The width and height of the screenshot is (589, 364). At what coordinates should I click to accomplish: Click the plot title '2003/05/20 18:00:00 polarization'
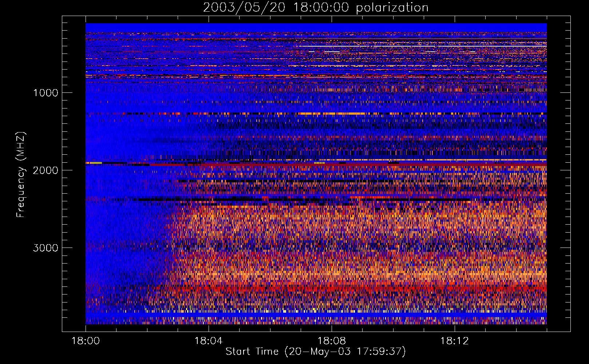pyautogui.click(x=316, y=8)
